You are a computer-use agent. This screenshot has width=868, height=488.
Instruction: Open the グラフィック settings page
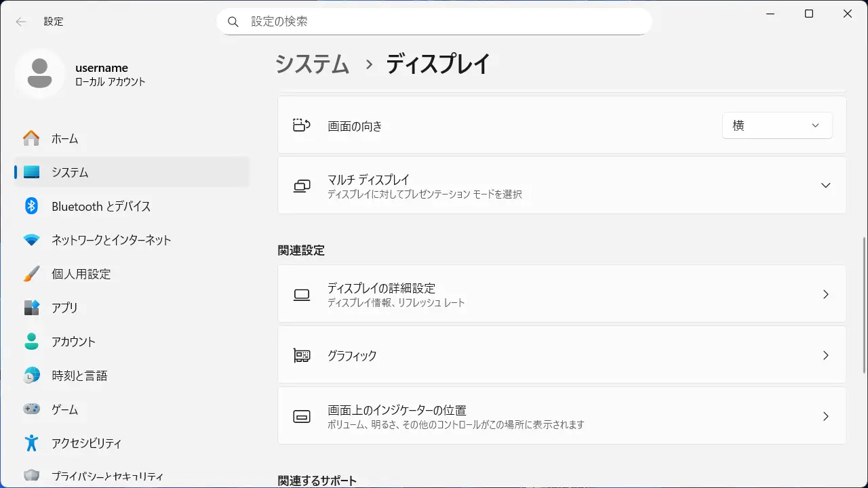pyautogui.click(x=561, y=355)
